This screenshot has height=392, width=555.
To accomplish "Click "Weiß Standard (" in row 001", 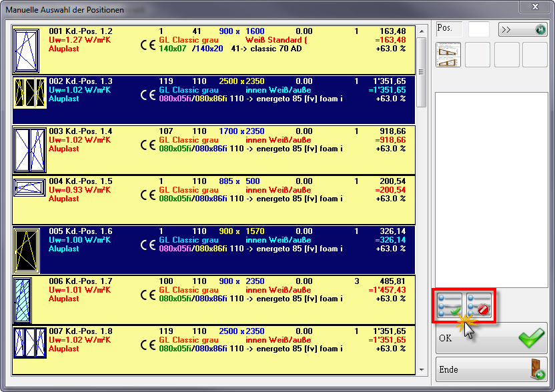I will pos(276,40).
